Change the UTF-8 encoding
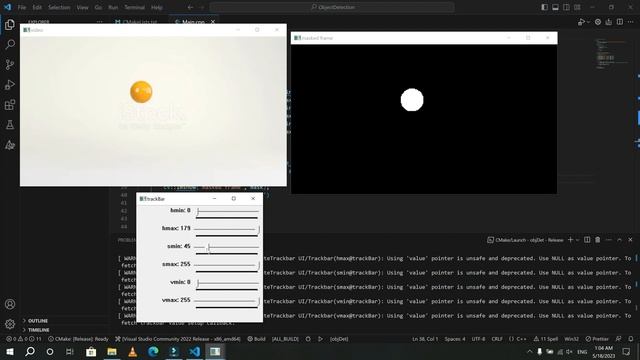Viewport: 640px width, 360px height. 478,339
